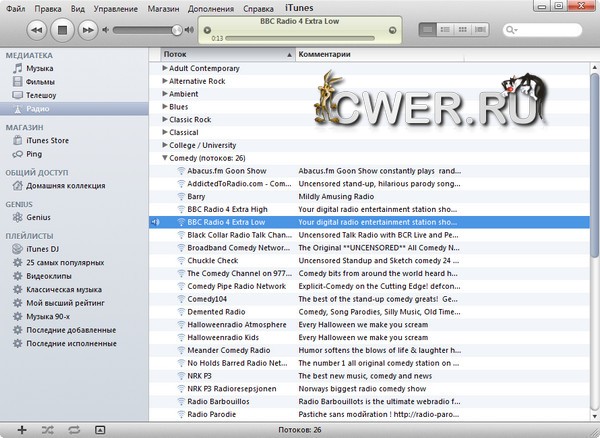
Task: Select the BBC Radio 4 Extra High stream
Action: point(369,209)
